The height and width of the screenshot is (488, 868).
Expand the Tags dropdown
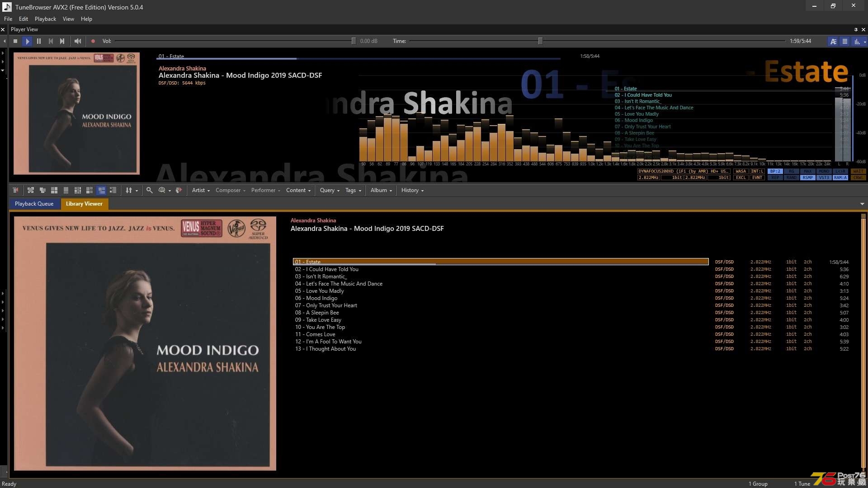[353, 190]
